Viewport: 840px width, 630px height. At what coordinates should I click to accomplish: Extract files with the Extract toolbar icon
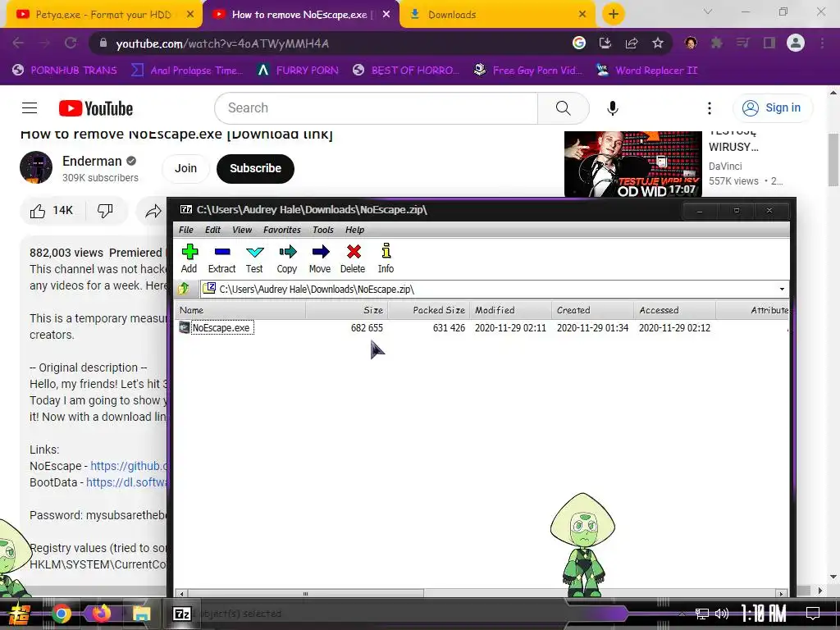click(x=221, y=258)
